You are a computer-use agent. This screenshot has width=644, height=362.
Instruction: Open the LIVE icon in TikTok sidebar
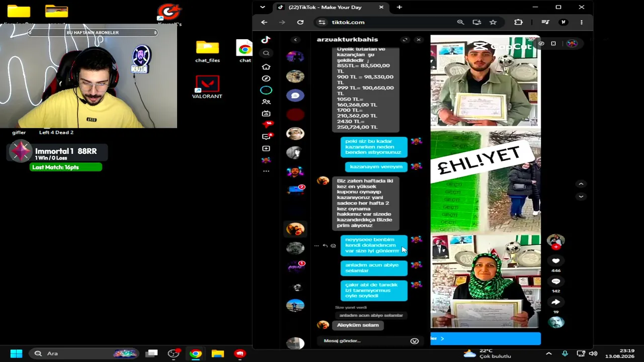(266, 114)
